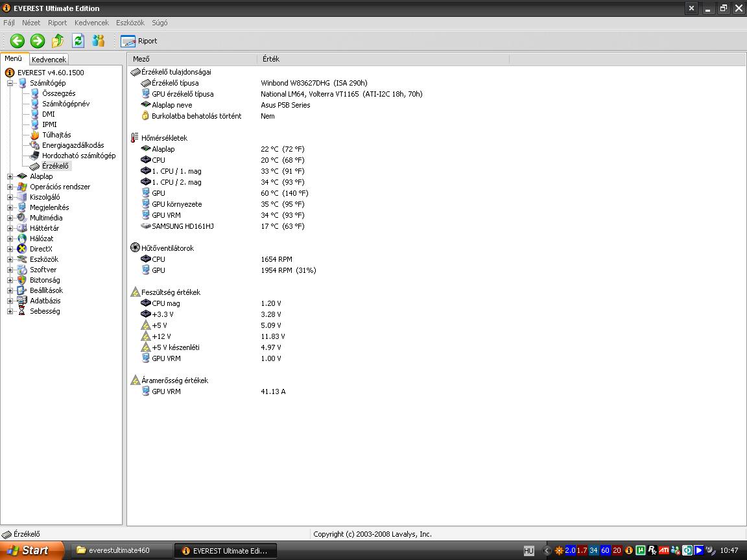Refresh the view with the refresh icon

(78, 41)
